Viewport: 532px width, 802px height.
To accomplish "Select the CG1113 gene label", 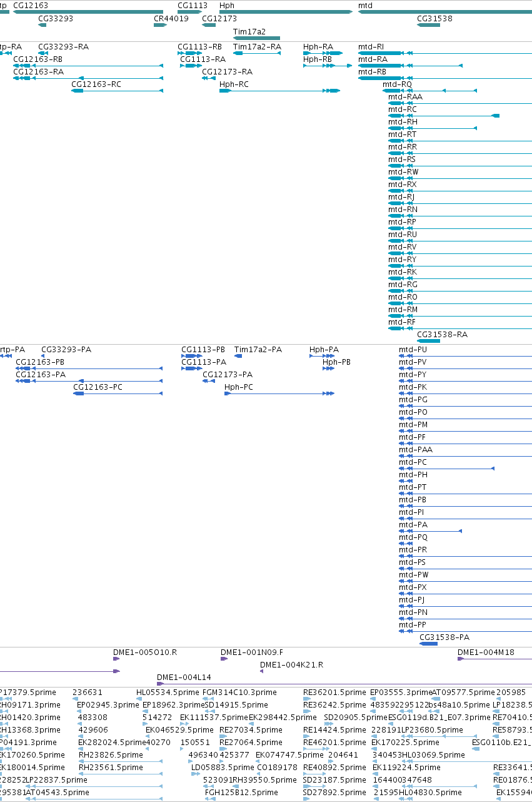I will pyautogui.click(x=193, y=6).
